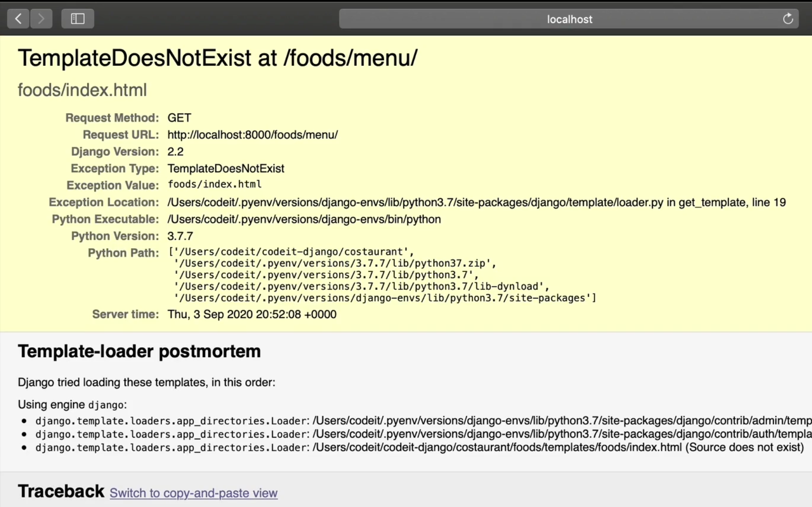Select the Exception Value label
The height and width of the screenshot is (507, 812).
(113, 185)
